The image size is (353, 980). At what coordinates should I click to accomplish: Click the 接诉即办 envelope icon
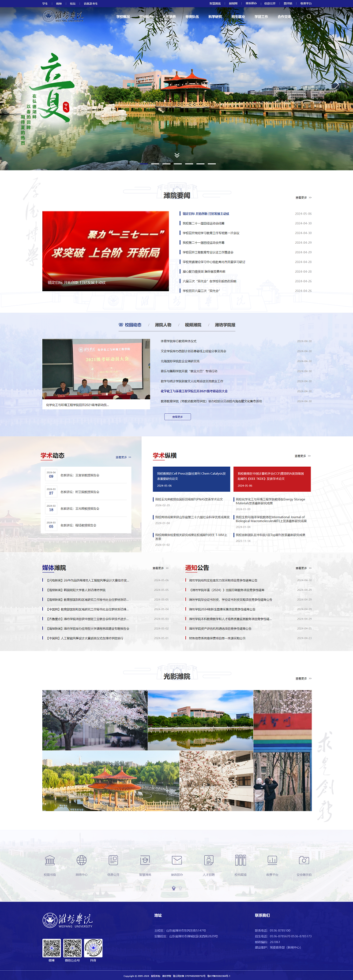click(x=177, y=860)
